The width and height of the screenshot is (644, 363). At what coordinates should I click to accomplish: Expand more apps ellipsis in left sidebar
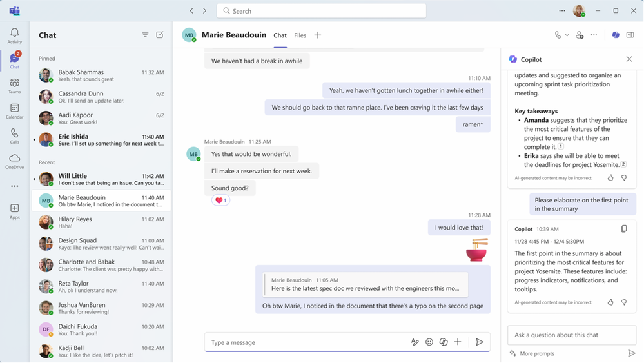(14, 186)
